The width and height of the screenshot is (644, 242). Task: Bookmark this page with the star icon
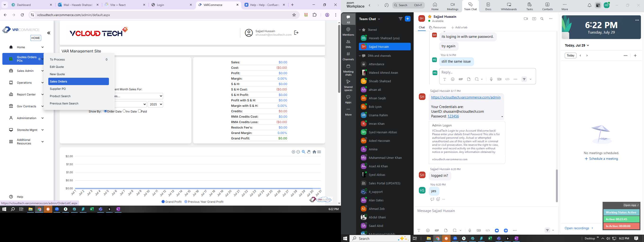(294, 15)
